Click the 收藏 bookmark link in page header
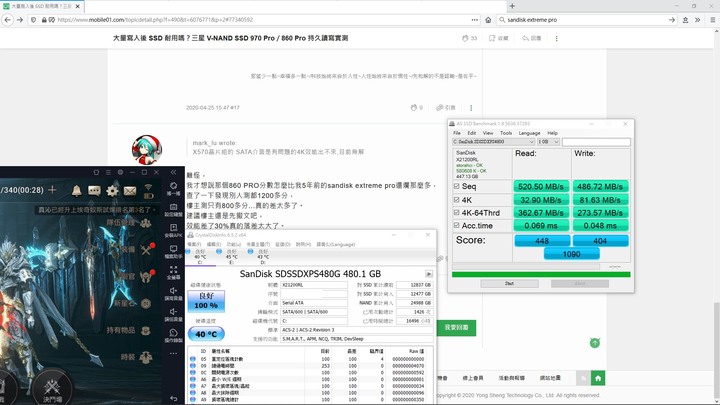The width and height of the screenshot is (720, 405). [499, 39]
